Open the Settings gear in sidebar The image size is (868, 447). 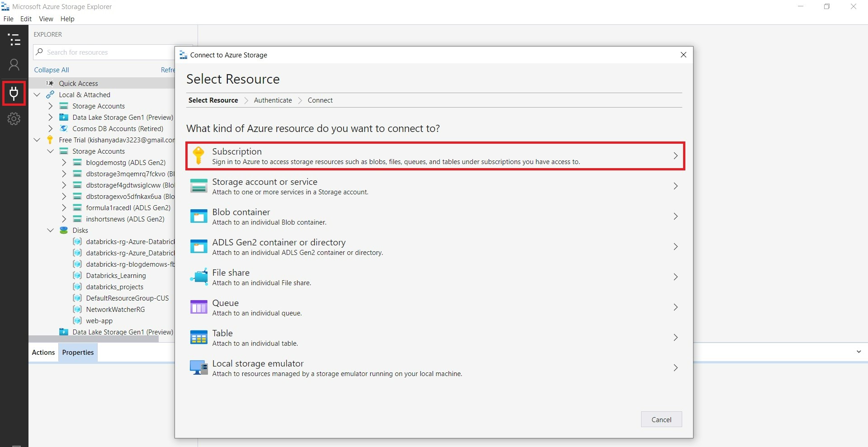click(x=14, y=119)
